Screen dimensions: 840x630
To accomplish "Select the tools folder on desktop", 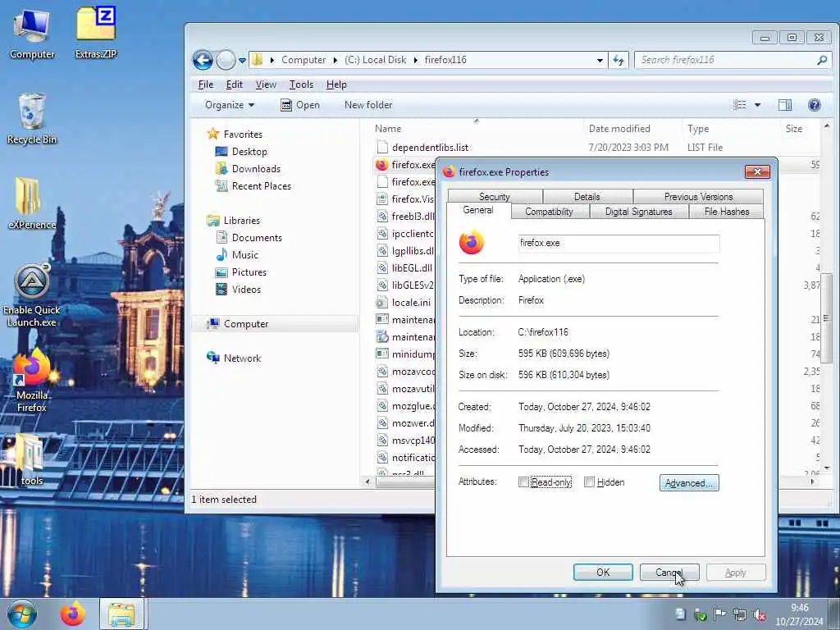I will click(32, 459).
